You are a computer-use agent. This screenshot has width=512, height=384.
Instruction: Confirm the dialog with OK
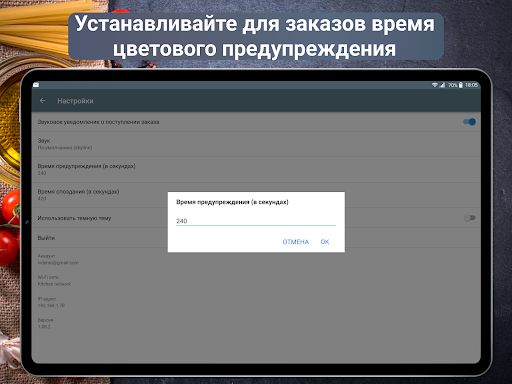click(325, 242)
